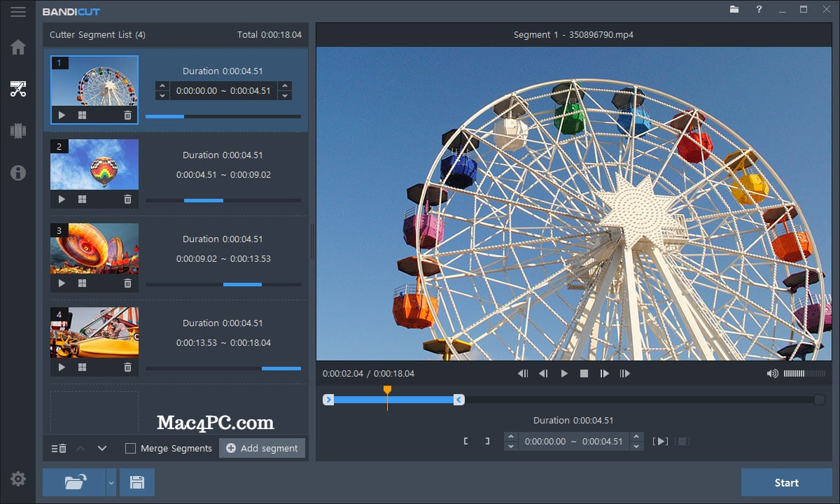Edit segment 1 time range field in list

coord(223,90)
